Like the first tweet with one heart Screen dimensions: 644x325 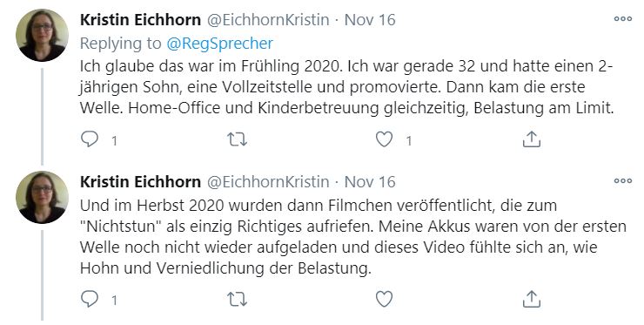384,140
